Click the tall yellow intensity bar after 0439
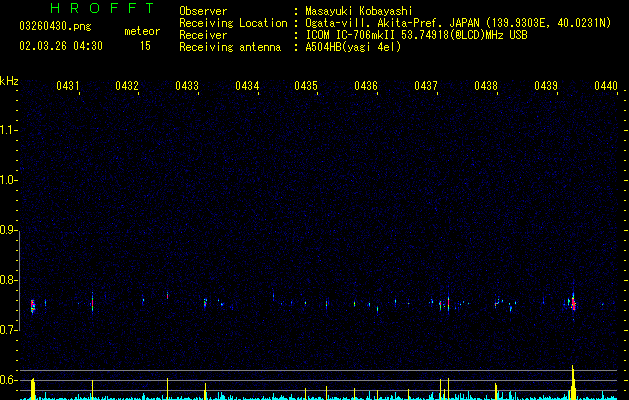The width and height of the screenshot is (629, 400). click(x=573, y=382)
